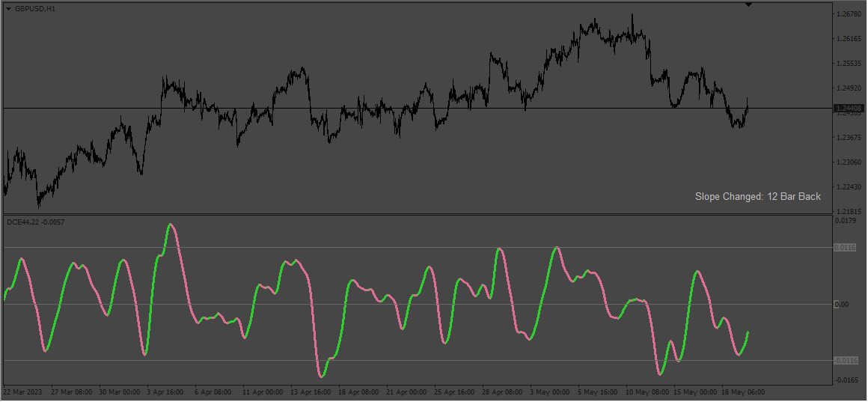Click the DCE44,22 -0.0057 indicator label
868x402 pixels.
click(x=36, y=222)
